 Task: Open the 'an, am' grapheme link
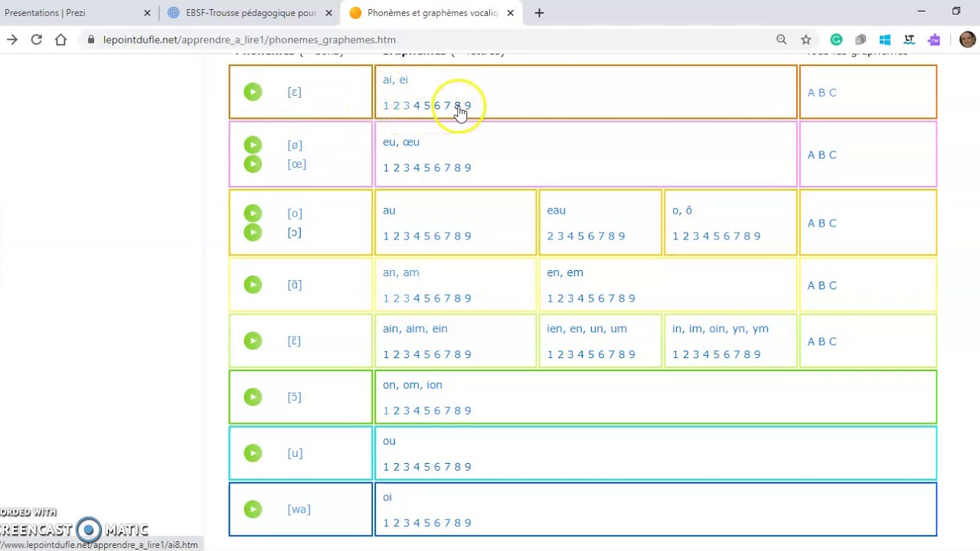click(x=401, y=272)
